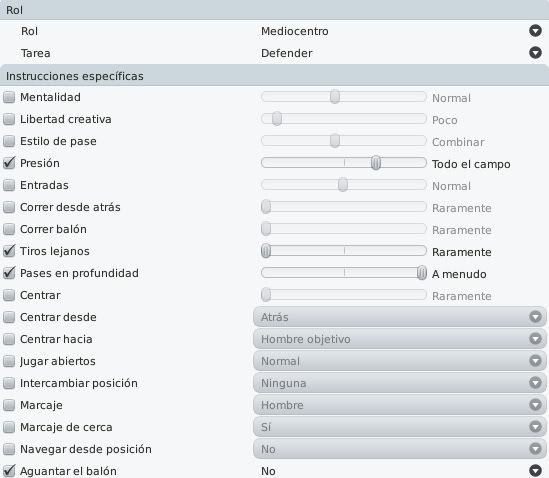Enable the Entradas checkbox

click(9, 185)
